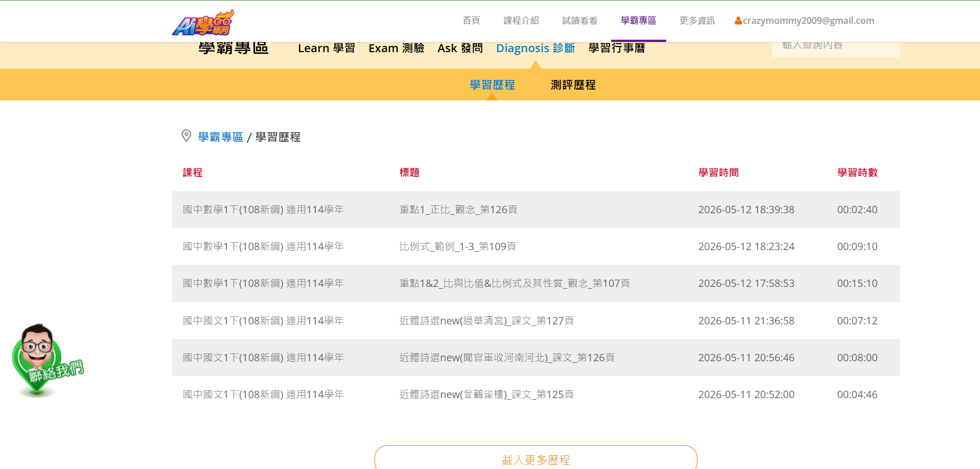
Task: Open 近體詩選new(過華清宮)_課文_第127頁 entry
Action: pyautogui.click(x=486, y=320)
